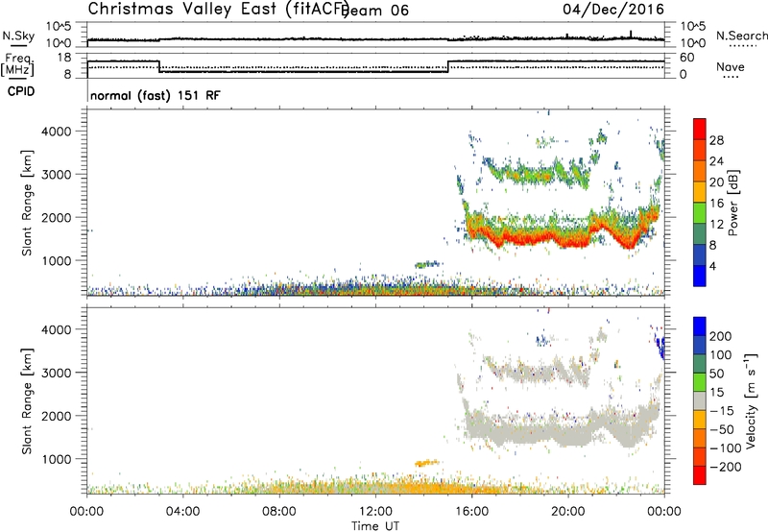
Task: Pick the light green segment of power color bar
Action: click(x=700, y=213)
